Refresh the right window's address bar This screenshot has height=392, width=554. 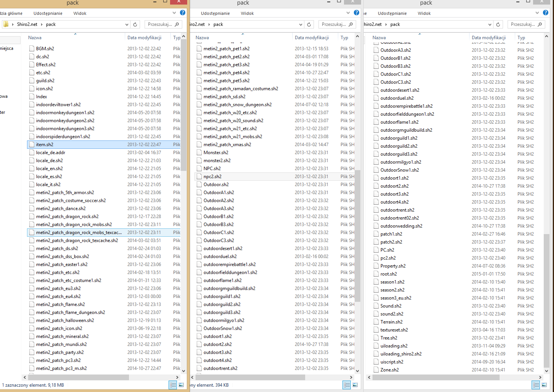(x=498, y=24)
